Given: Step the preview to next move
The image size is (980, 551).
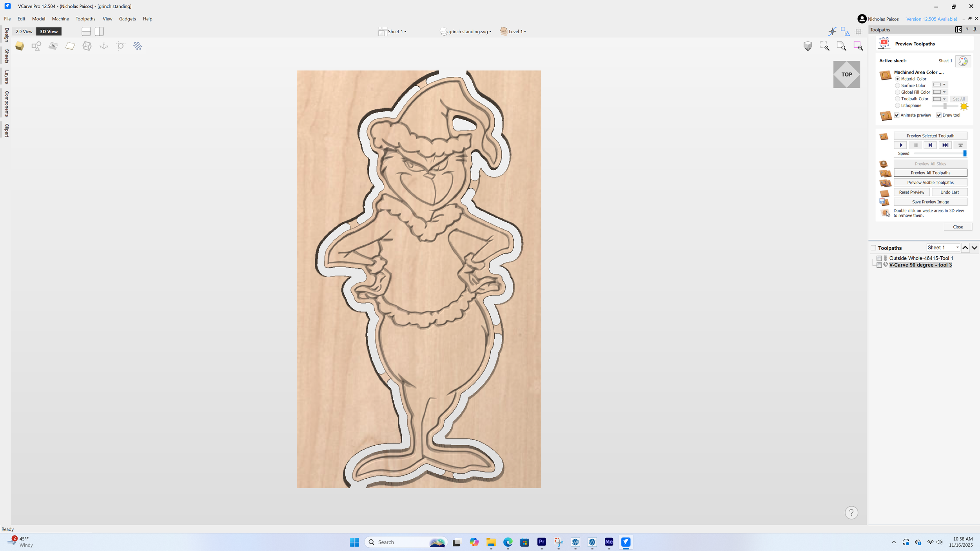Looking at the screenshot, I should [x=930, y=145].
